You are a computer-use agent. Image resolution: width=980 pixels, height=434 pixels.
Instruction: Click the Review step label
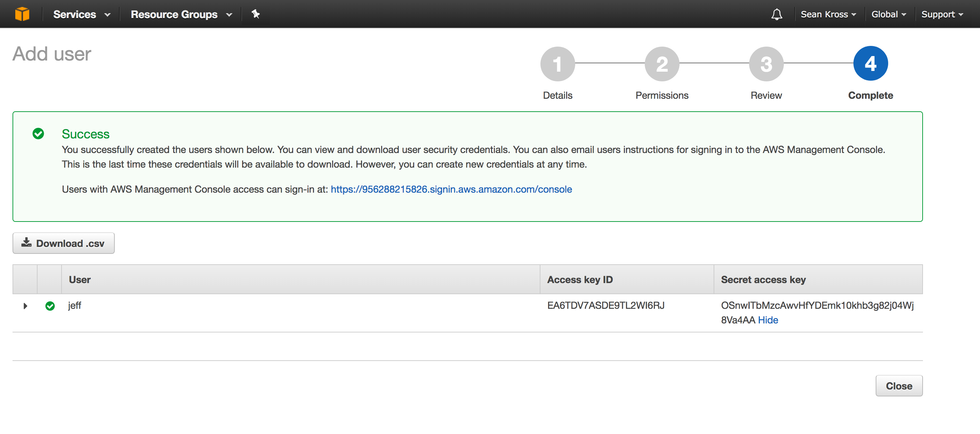(766, 95)
